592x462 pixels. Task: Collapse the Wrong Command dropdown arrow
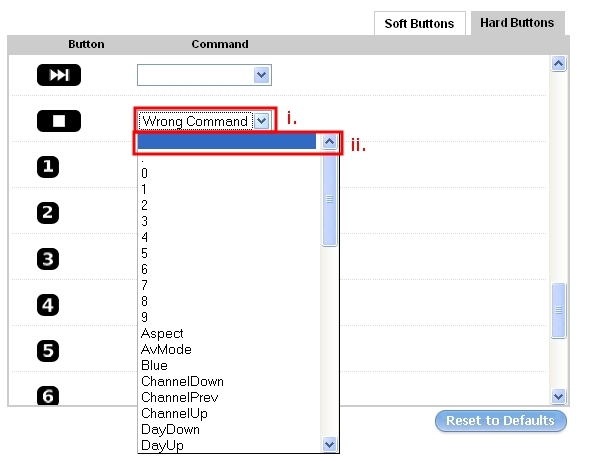pyautogui.click(x=262, y=121)
